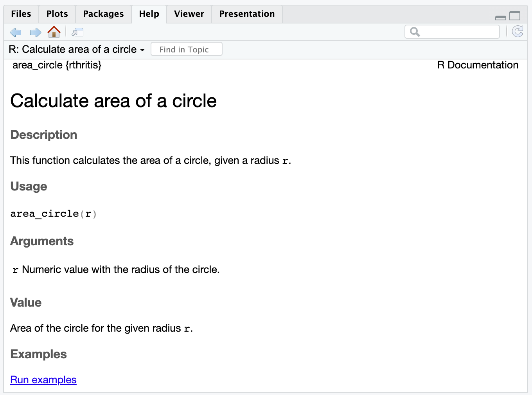Click inside the help search box

pos(458,32)
